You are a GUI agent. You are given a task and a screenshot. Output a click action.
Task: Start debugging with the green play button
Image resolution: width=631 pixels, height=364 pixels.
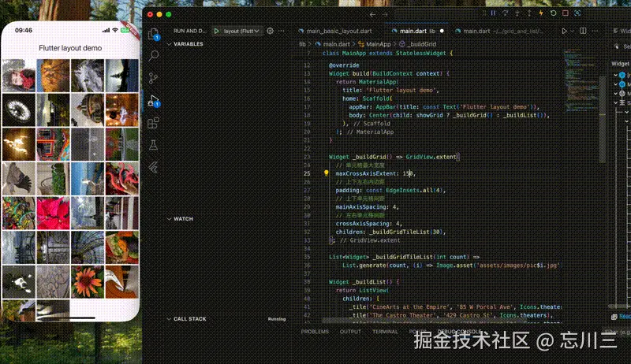coord(216,31)
